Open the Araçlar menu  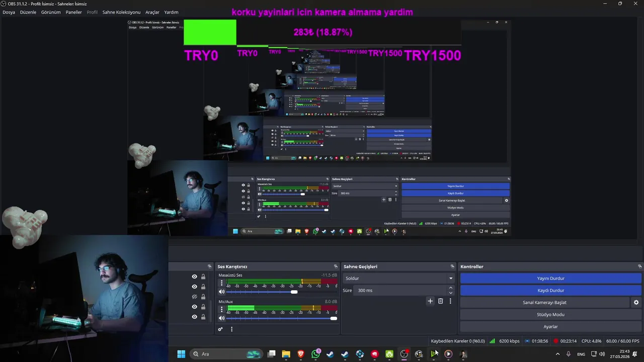click(x=152, y=12)
